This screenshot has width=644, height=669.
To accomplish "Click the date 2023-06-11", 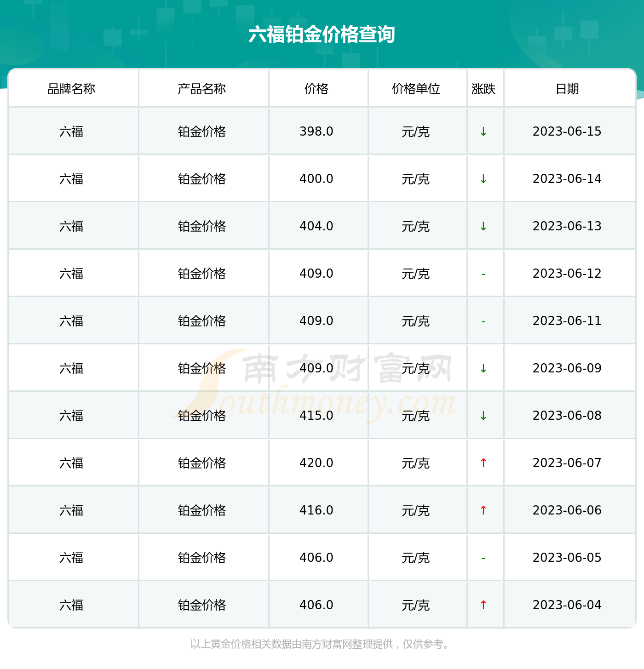I will pos(567,321).
